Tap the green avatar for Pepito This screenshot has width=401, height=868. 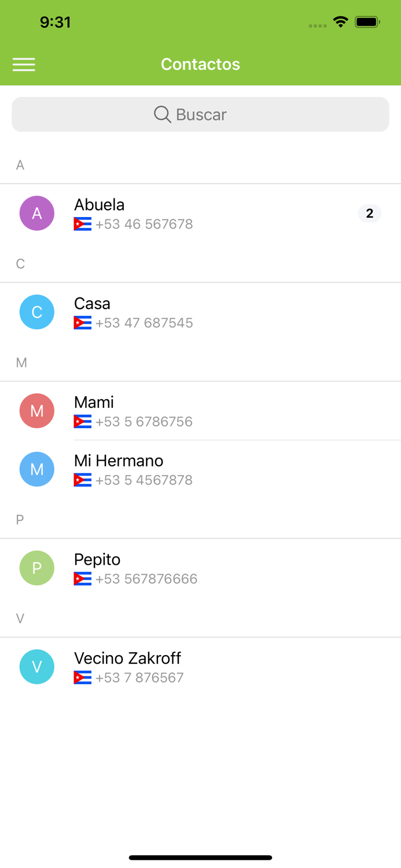(36, 568)
